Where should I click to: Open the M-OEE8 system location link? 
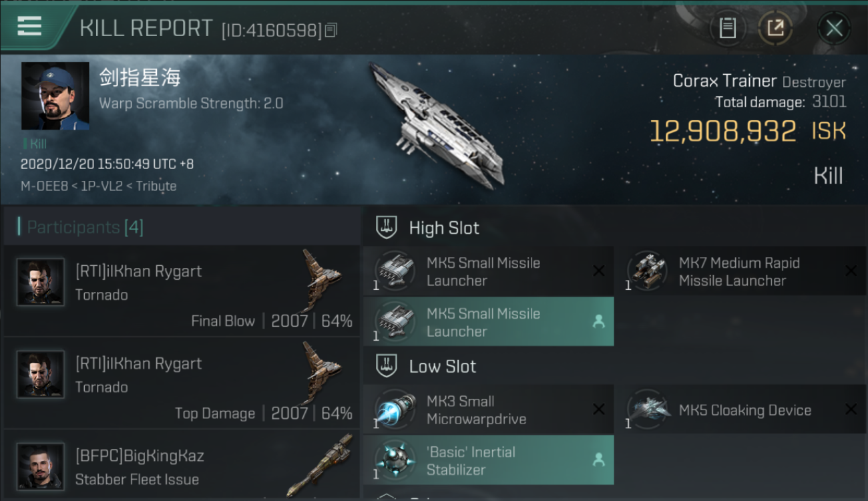[44, 186]
